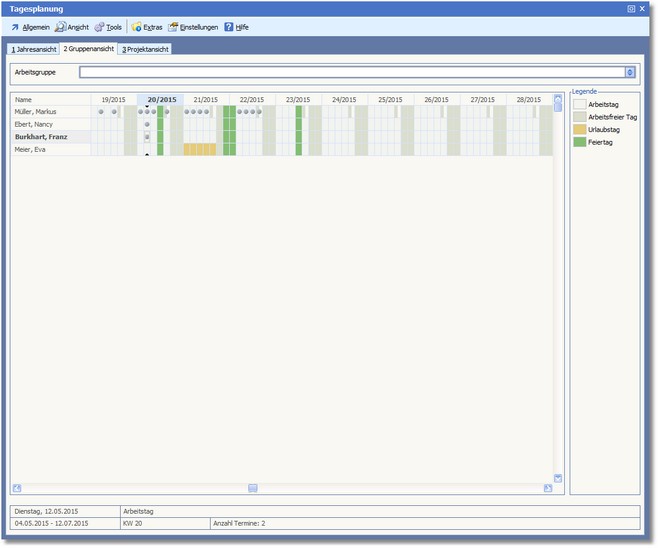658x548 pixels.
Task: Open the Extras menu
Action: point(146,27)
